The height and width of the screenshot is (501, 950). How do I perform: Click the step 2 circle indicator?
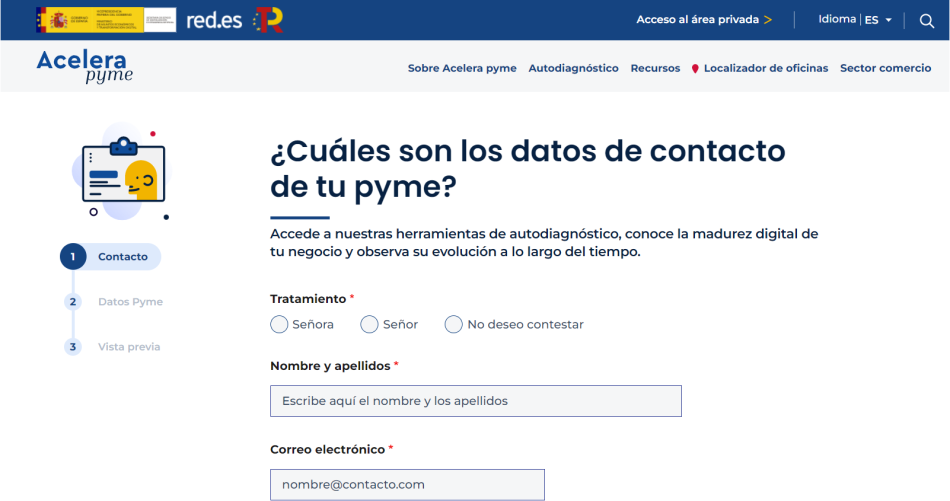pyautogui.click(x=72, y=302)
